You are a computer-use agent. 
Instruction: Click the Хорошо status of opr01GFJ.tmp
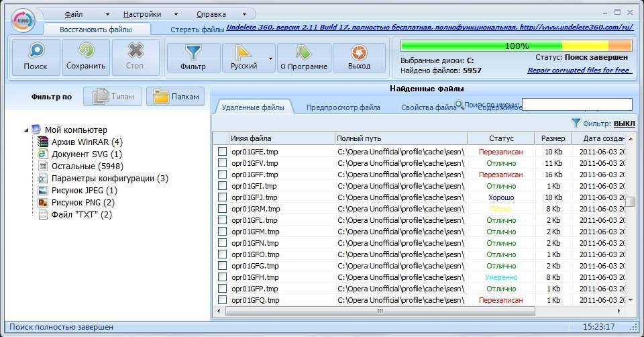point(501,197)
